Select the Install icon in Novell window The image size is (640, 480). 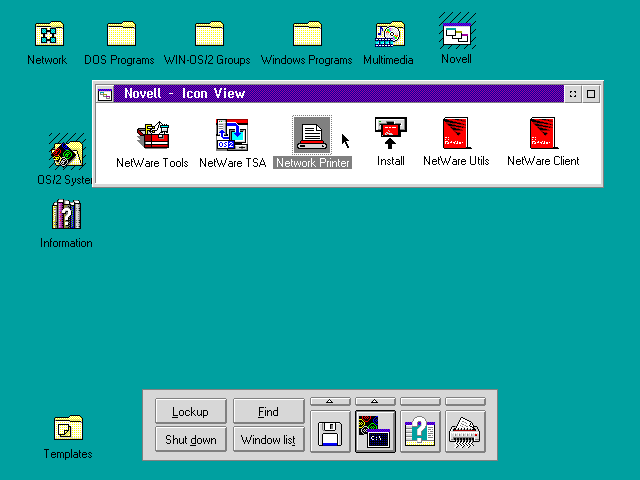click(x=391, y=133)
